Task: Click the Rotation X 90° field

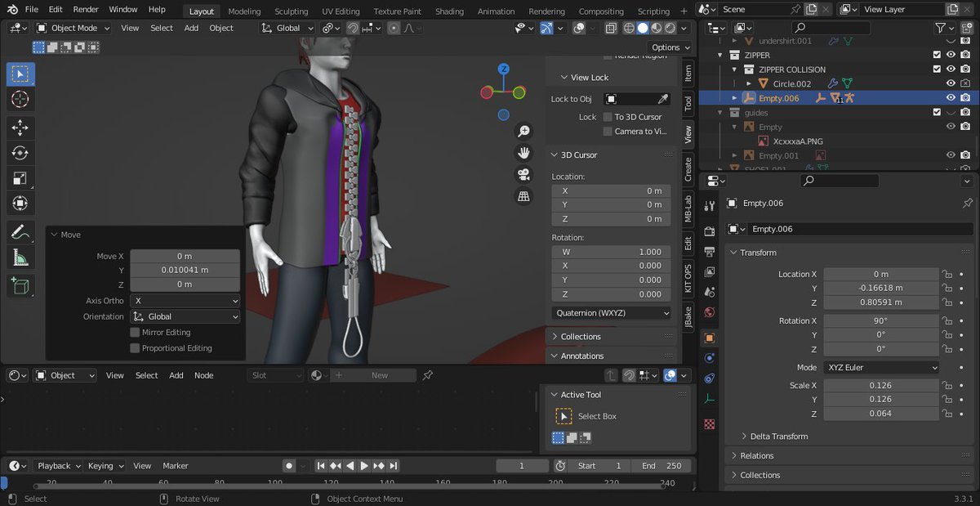Action: coord(881,321)
